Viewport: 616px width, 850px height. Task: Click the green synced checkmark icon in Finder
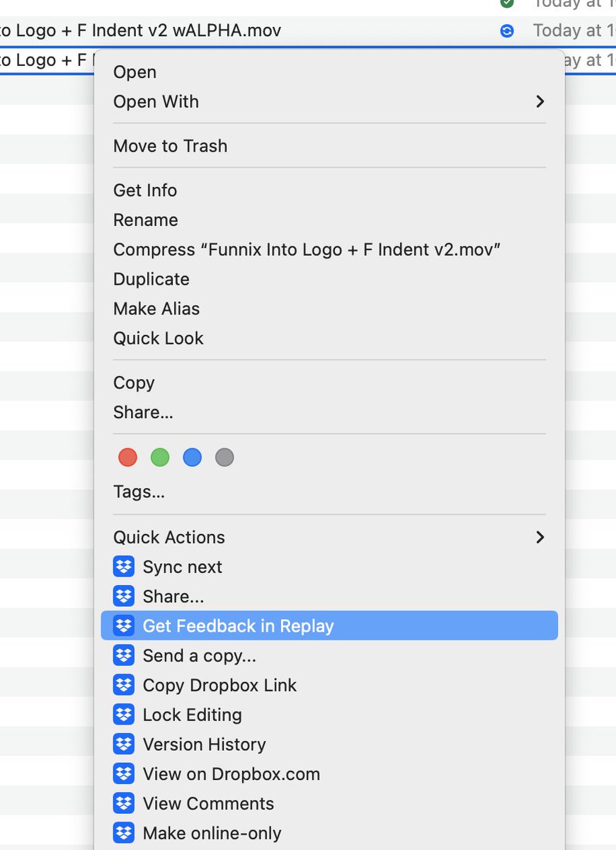pyautogui.click(x=507, y=4)
